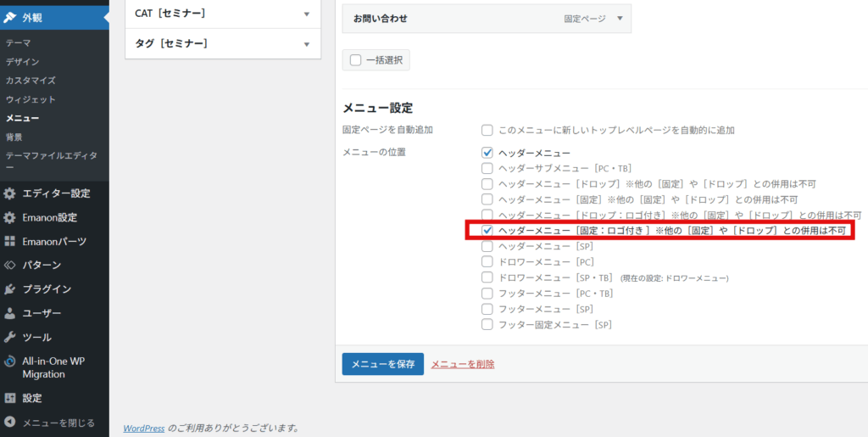The image size is (868, 437).
Task: Collapse sidebar with メニューを閉じる icon
Action: pyautogui.click(x=10, y=422)
